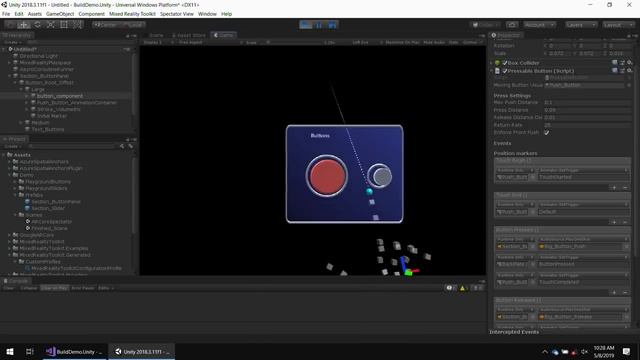This screenshot has height=360, width=640.
Task: Select the Game tab
Action: 224,35
